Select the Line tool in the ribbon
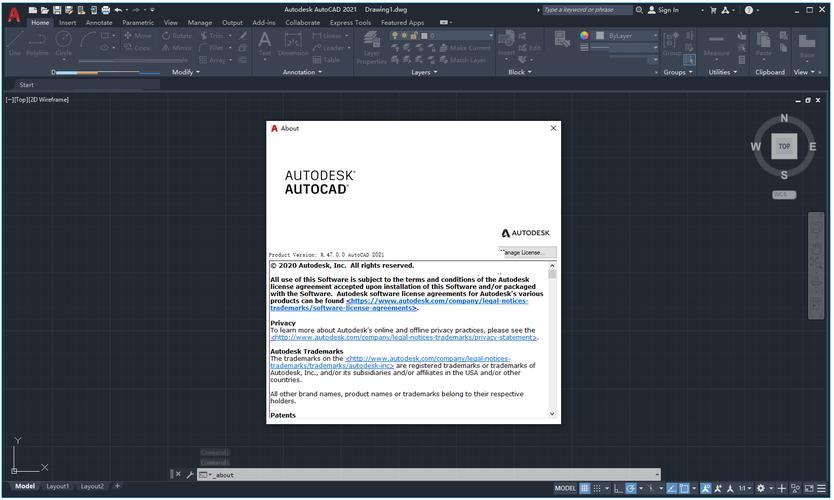 tap(15, 44)
